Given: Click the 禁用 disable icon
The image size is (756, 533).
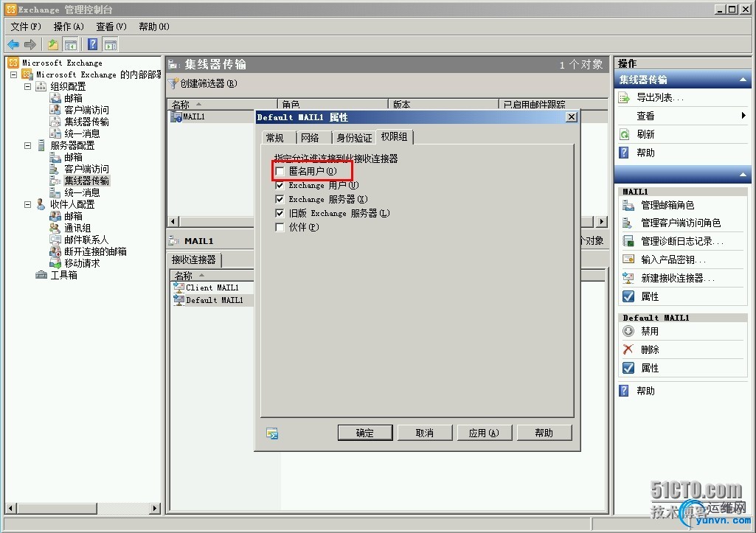Looking at the screenshot, I should [x=628, y=331].
